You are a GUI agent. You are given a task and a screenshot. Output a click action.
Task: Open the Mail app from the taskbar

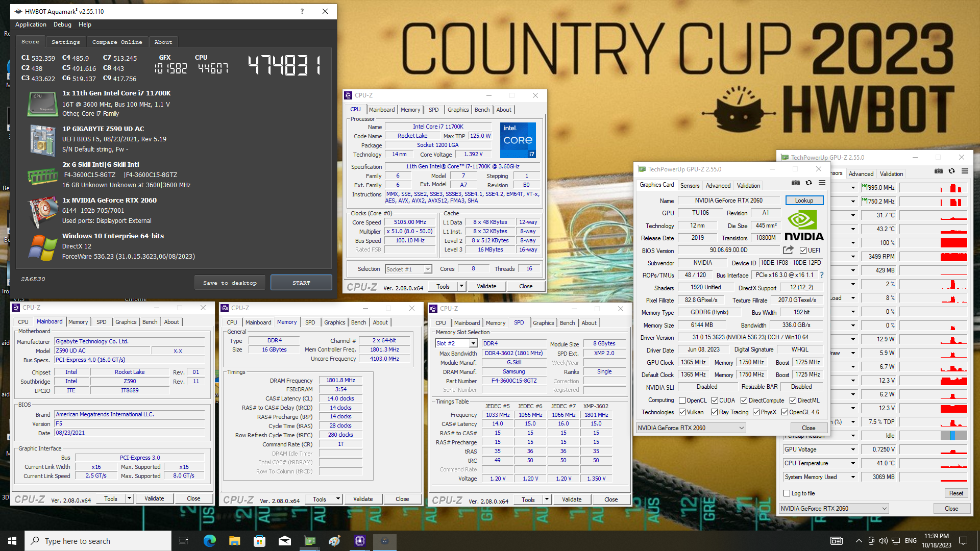click(285, 541)
